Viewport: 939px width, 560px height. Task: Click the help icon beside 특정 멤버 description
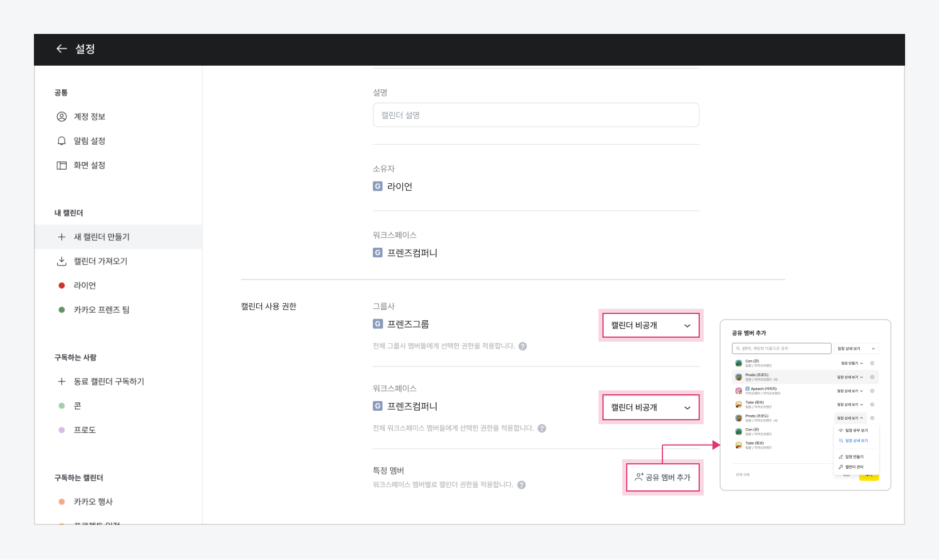click(x=522, y=485)
